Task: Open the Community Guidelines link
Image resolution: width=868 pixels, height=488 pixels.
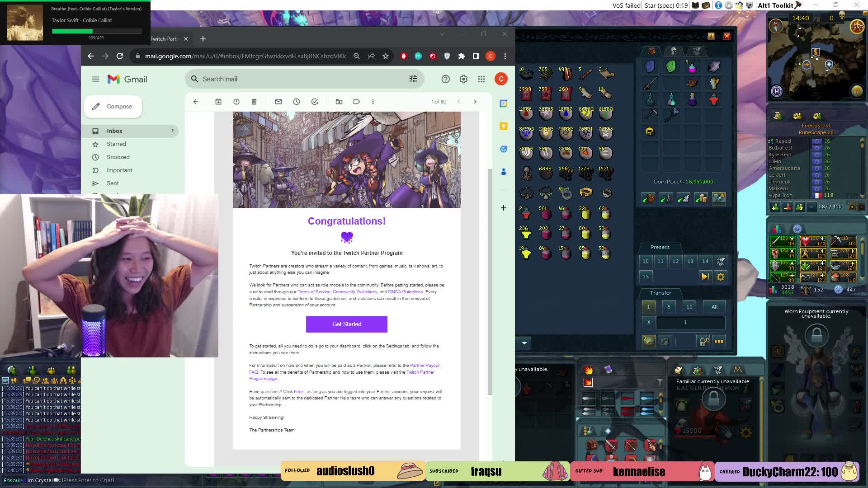Action: point(355,292)
